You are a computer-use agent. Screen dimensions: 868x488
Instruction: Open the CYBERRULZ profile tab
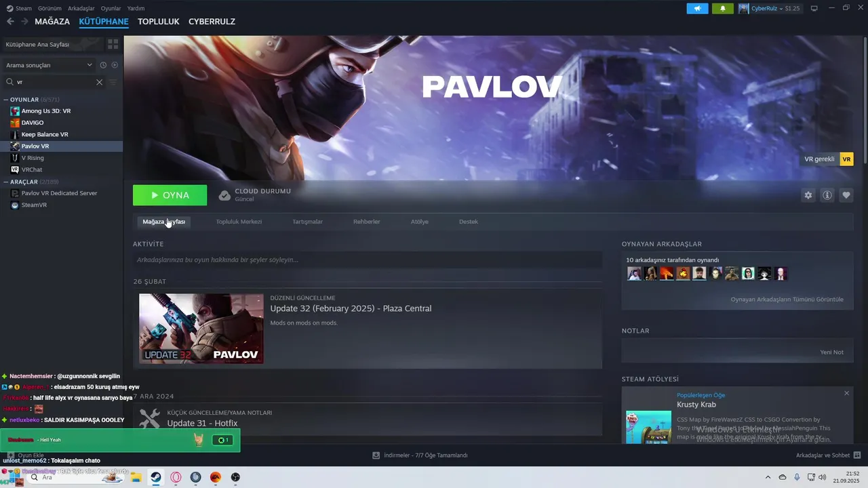[x=212, y=22]
